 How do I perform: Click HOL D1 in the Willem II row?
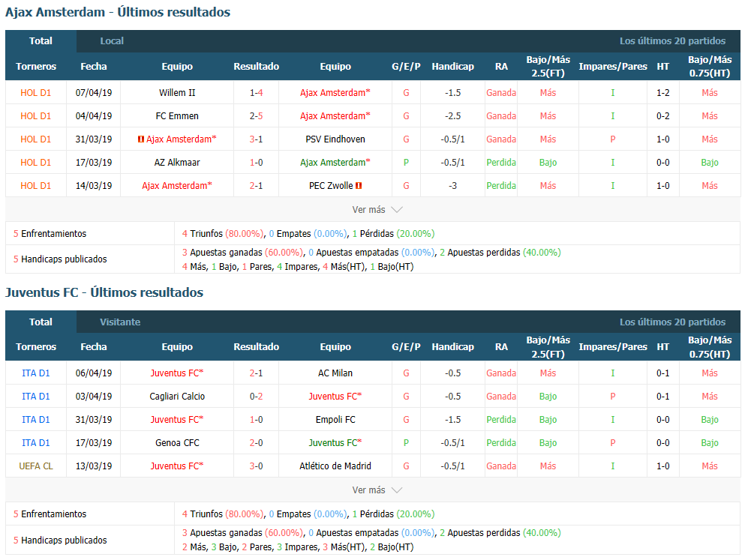coord(35,92)
